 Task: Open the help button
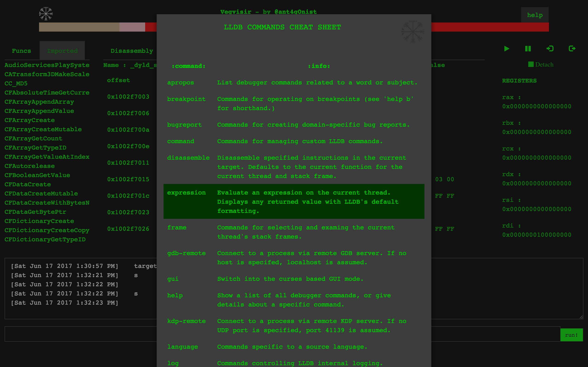point(534,15)
